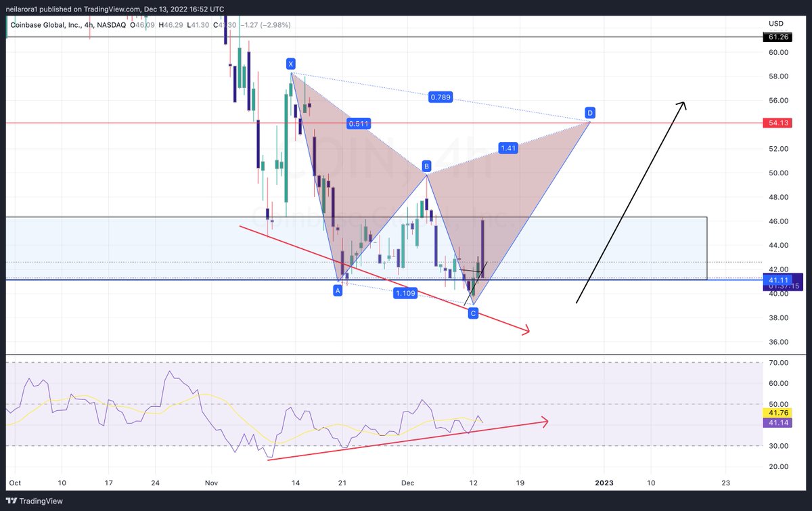The height and width of the screenshot is (511, 812).
Task: Click the Coinbase Global, Inc. symbol title
Action: coord(44,25)
